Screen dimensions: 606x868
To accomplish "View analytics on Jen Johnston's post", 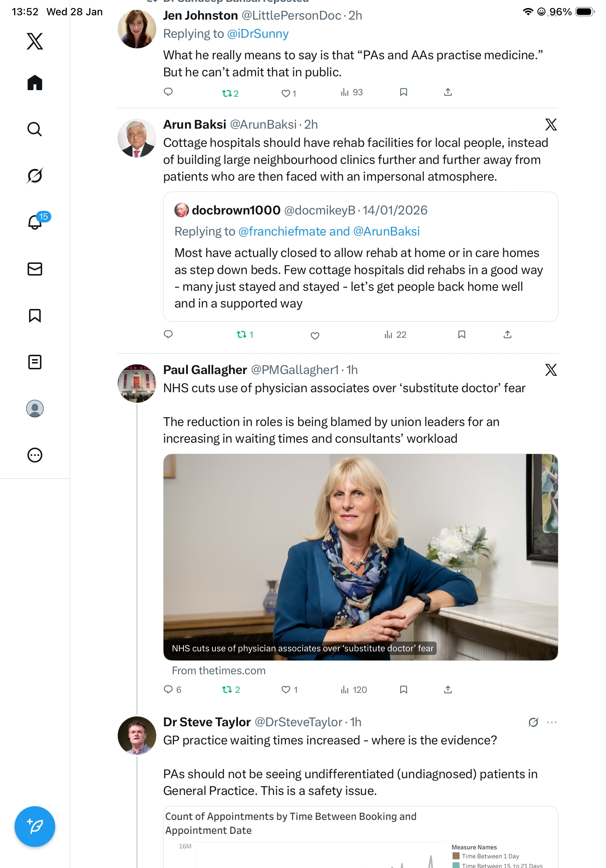I will [x=352, y=92].
